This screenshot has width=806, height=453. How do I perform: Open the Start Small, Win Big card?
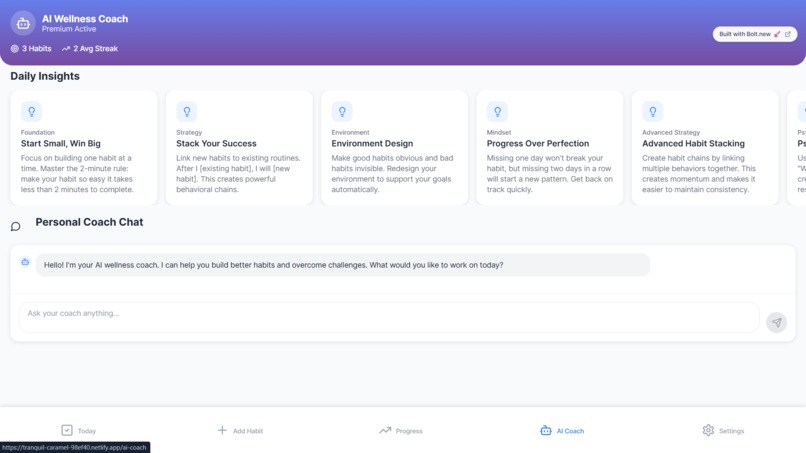tap(84, 148)
